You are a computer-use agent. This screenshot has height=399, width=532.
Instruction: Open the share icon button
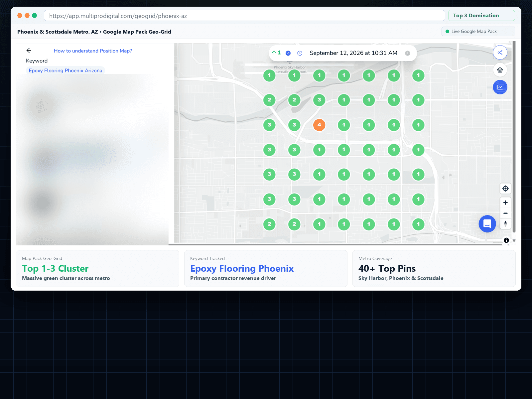500,53
